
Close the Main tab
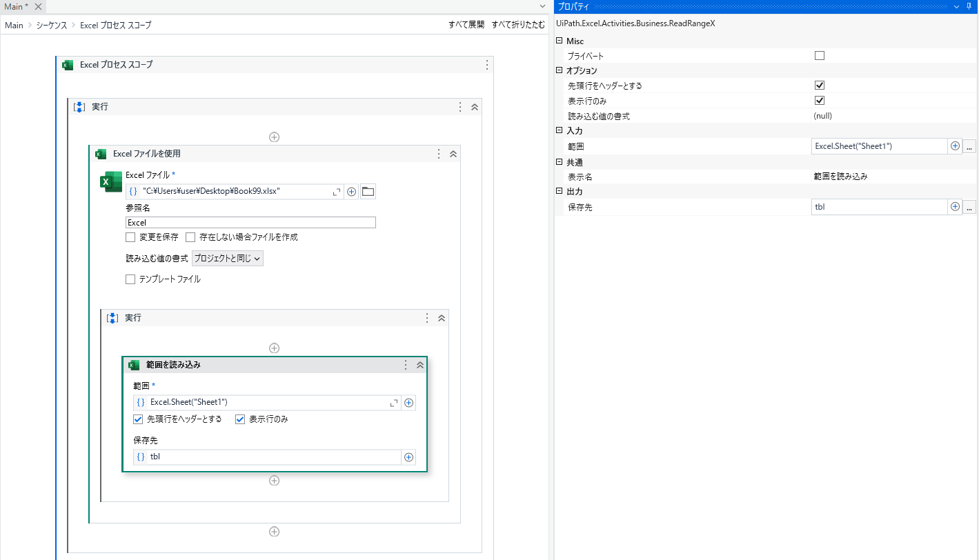38,6
